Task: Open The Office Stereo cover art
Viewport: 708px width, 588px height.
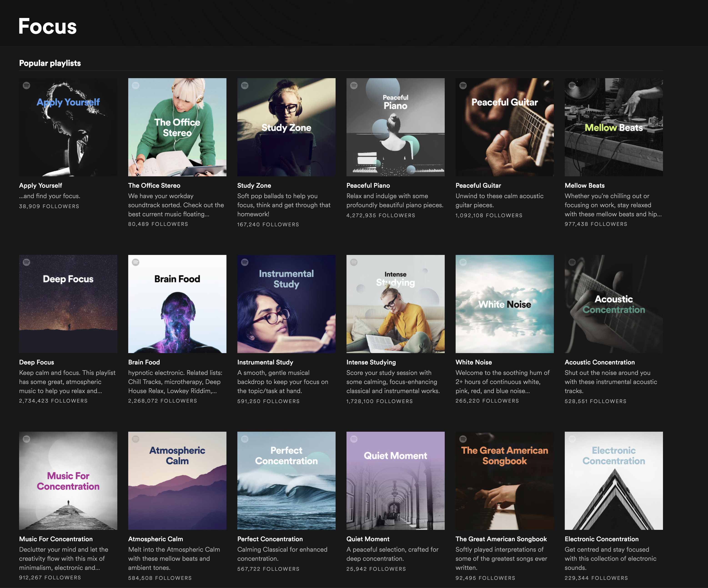Action: (x=177, y=127)
